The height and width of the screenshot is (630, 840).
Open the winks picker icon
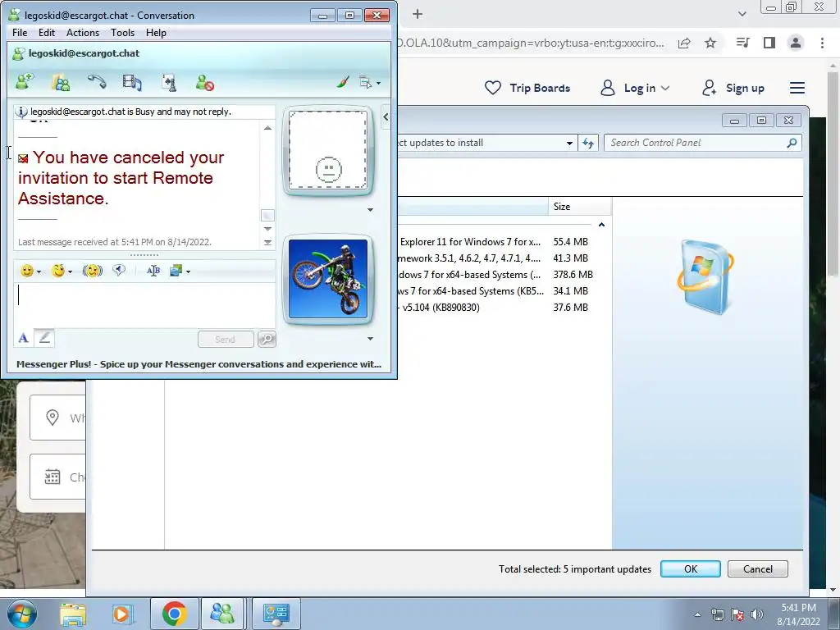click(58, 271)
